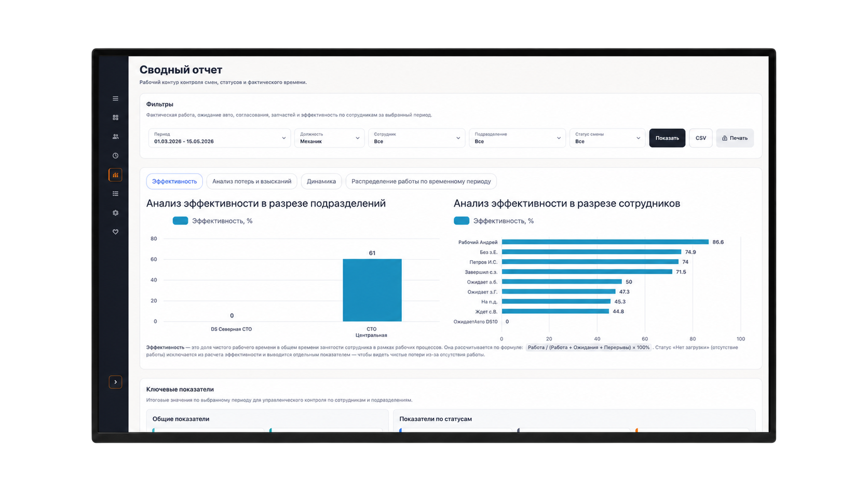This screenshot has height=489, width=868.
Task: Open the list icon in sidebar
Action: (x=115, y=194)
